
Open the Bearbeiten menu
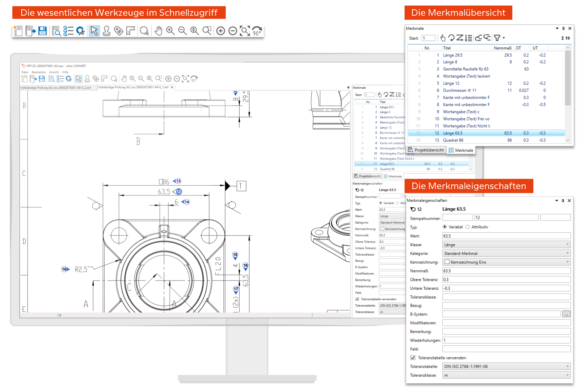(39, 72)
